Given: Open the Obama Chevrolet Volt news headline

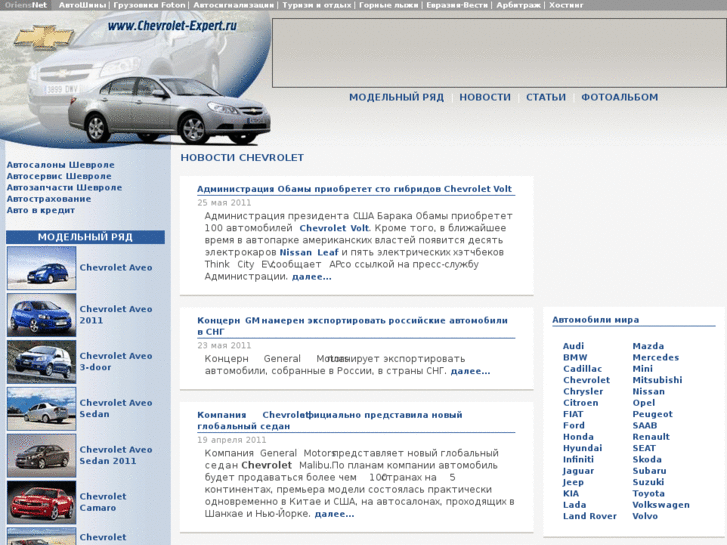Looking at the screenshot, I should (354, 189).
